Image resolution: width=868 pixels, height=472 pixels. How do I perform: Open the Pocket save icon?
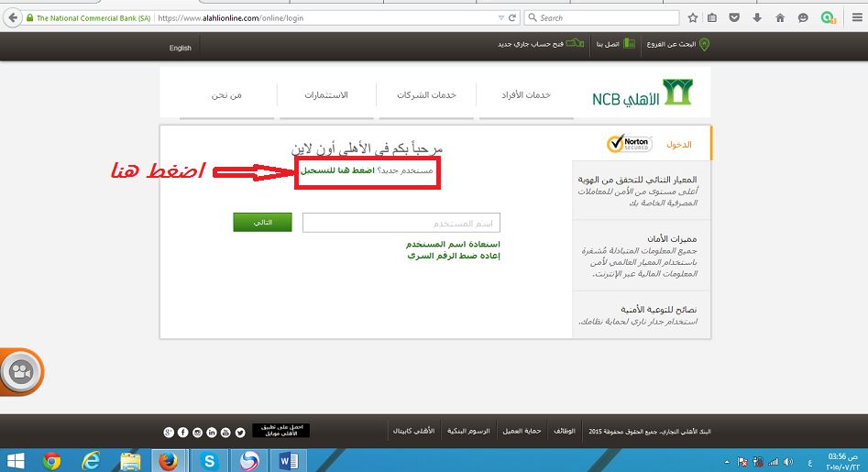coord(736,17)
